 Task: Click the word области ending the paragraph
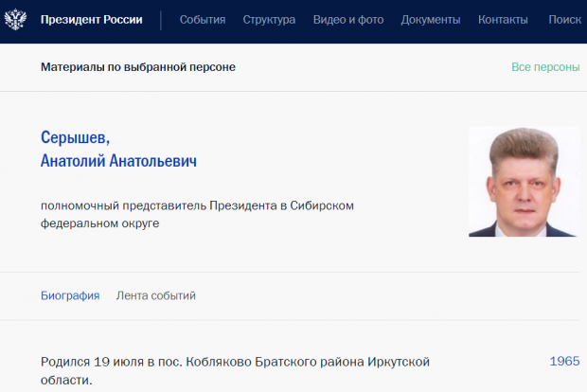pos(66,381)
